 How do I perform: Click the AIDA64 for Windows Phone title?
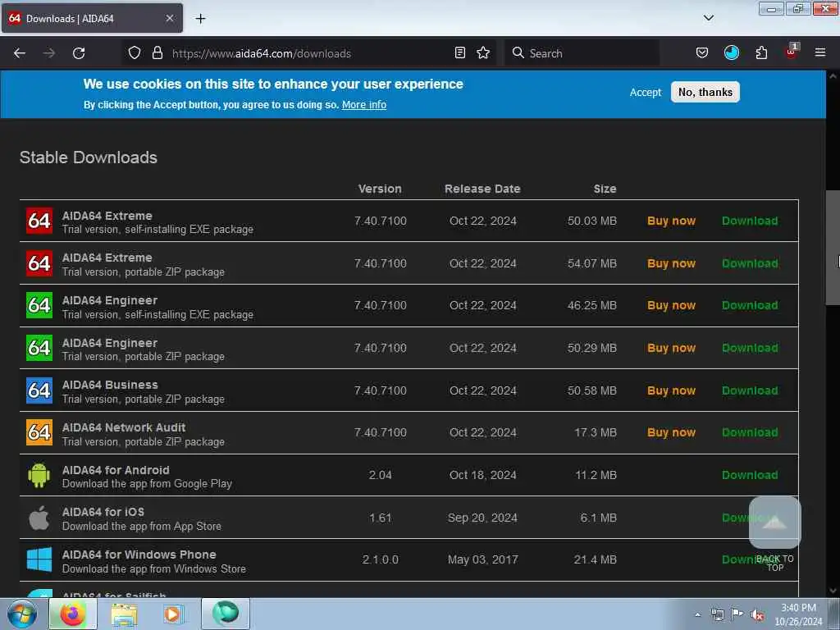click(139, 555)
